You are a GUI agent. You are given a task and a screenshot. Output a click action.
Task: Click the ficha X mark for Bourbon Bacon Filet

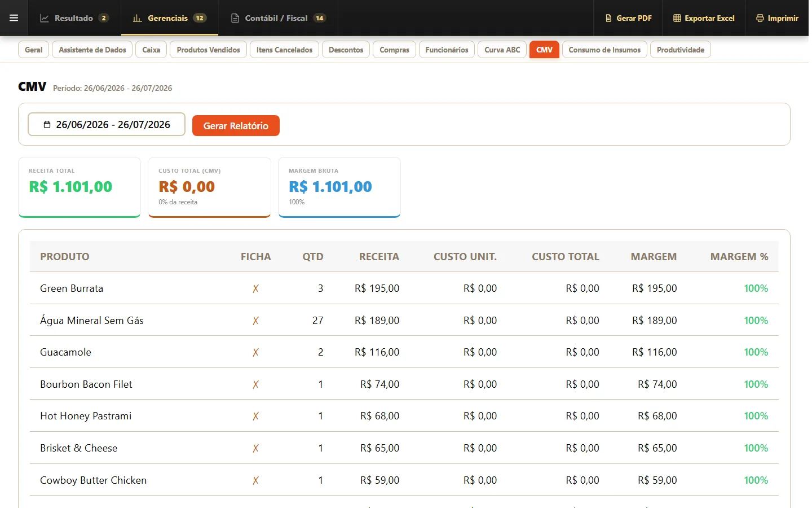(x=255, y=384)
